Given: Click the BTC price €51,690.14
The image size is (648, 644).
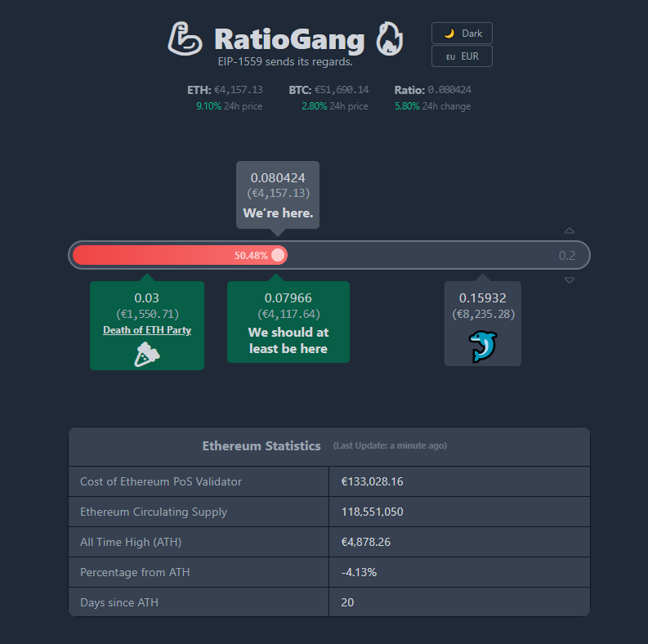Looking at the screenshot, I should [x=342, y=90].
